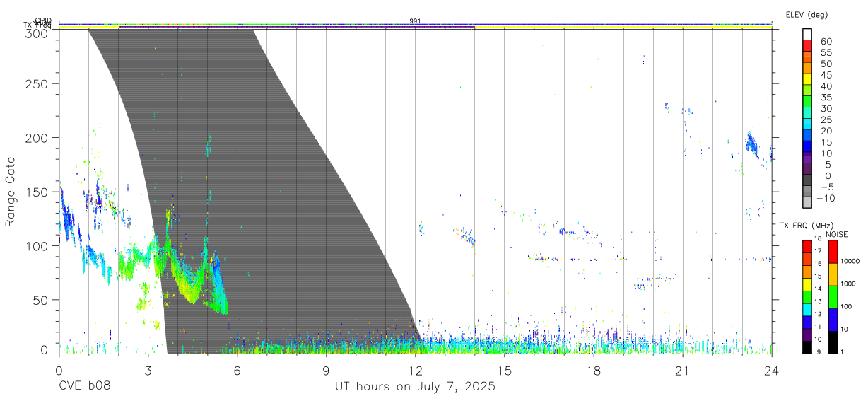Click the ELEV colorbar label "−5"
868x401 pixels.
pos(826,187)
